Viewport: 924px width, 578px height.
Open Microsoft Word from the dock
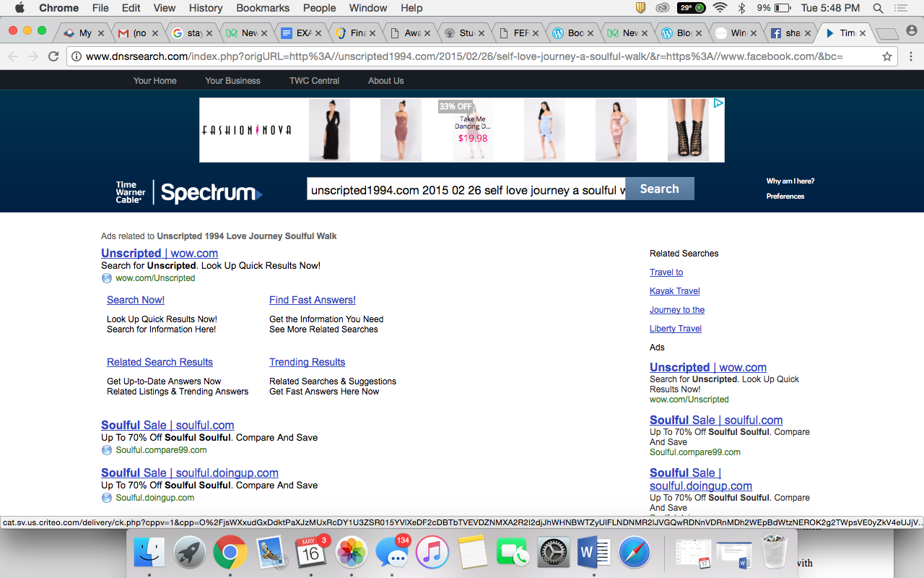point(594,553)
